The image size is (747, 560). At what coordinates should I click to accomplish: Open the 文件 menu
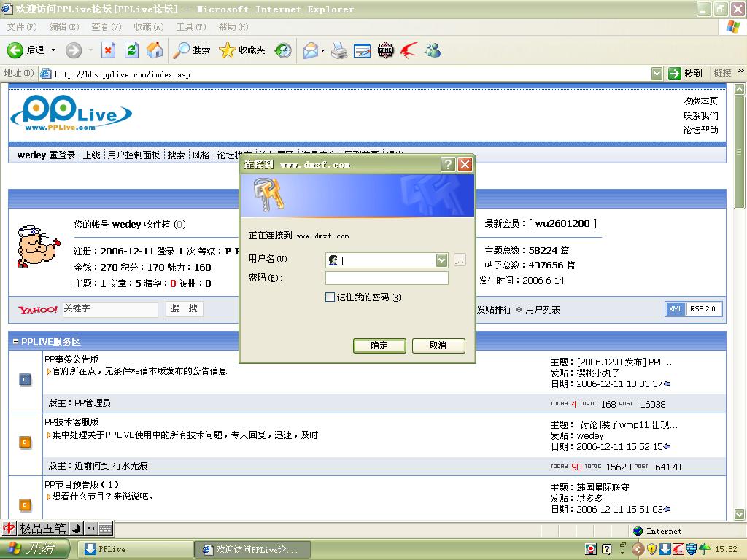coord(22,27)
